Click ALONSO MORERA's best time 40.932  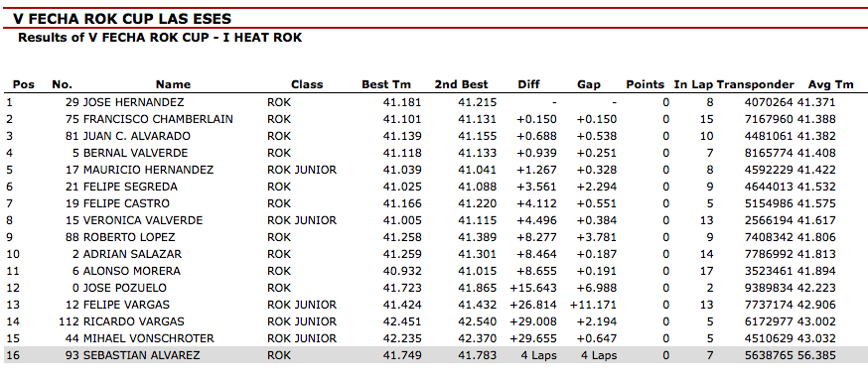click(x=402, y=271)
